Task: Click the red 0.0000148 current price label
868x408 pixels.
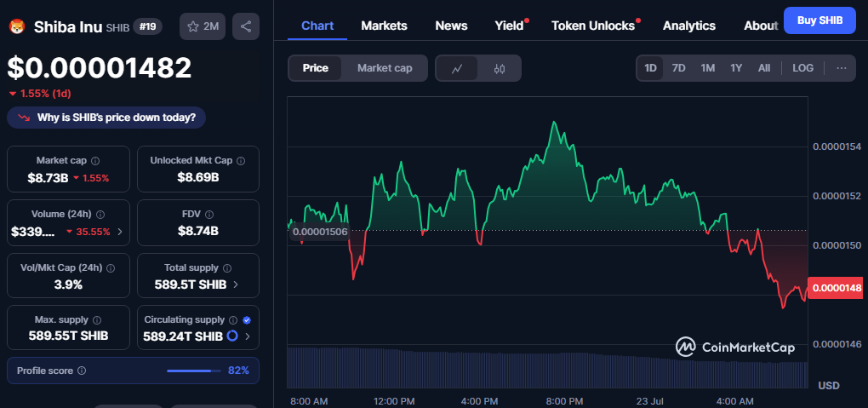Action: pos(837,288)
